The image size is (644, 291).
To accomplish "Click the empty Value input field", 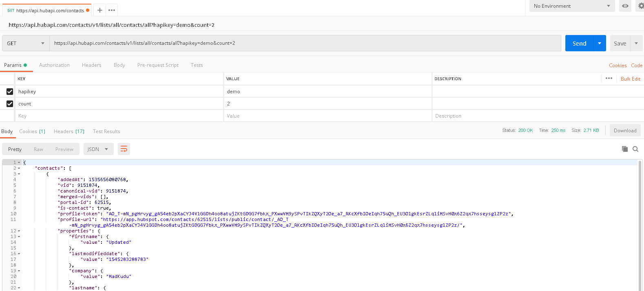I will (328, 116).
